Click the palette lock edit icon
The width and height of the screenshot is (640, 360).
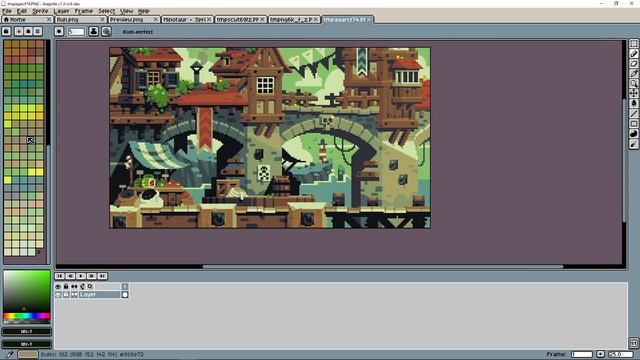pos(6,31)
